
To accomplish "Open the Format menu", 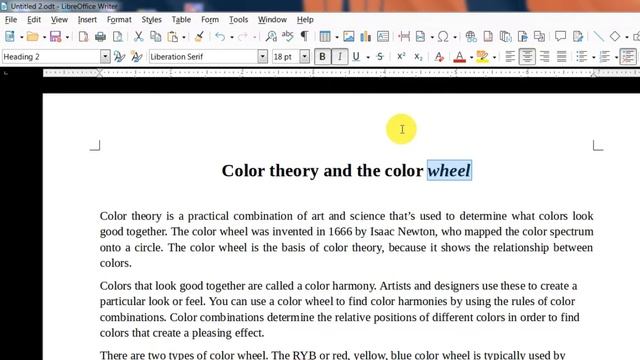I will (119, 20).
